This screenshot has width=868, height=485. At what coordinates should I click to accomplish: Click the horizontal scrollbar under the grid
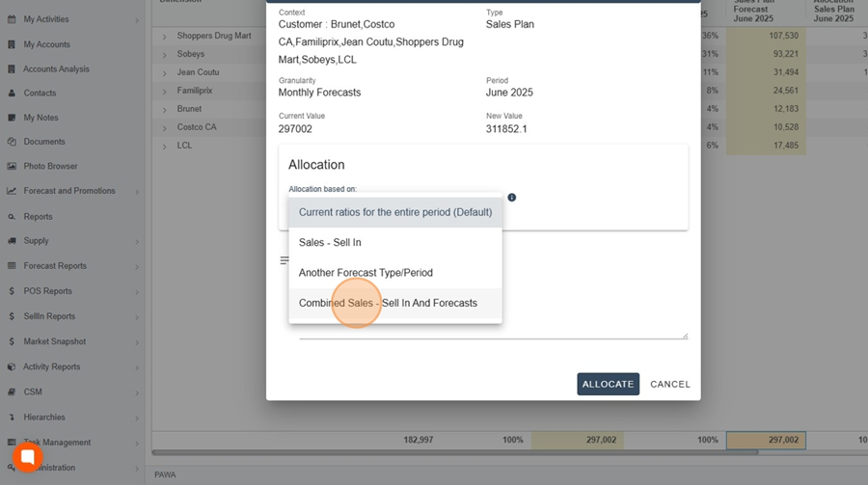click(455, 452)
